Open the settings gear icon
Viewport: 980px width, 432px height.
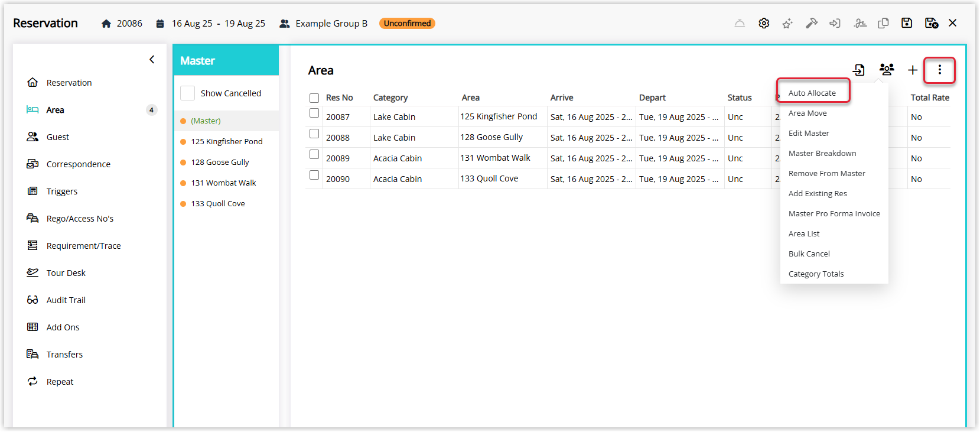[764, 24]
